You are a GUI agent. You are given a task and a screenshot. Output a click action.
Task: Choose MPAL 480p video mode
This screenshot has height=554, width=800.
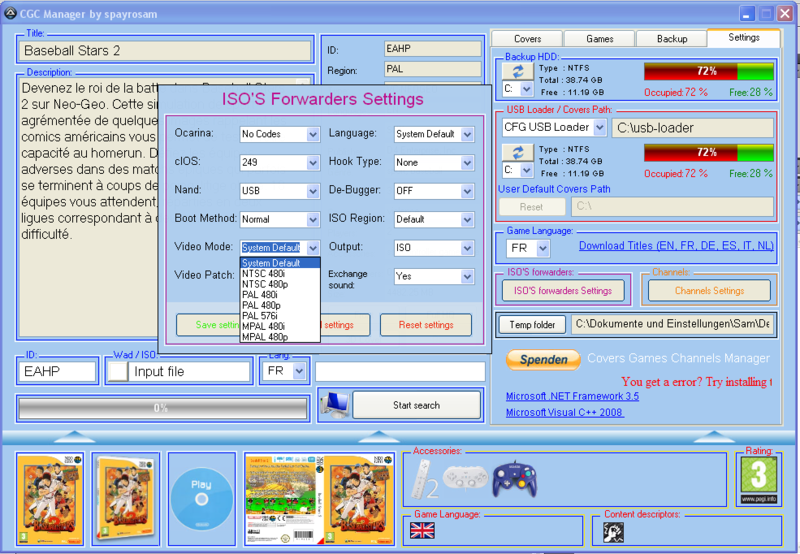[x=280, y=337]
